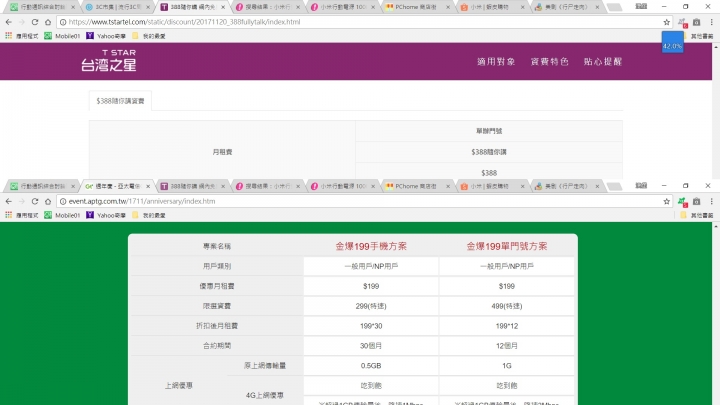This screenshot has width=720, height=405.
Task: View site info icon beside aptg URL
Action: (x=63, y=201)
